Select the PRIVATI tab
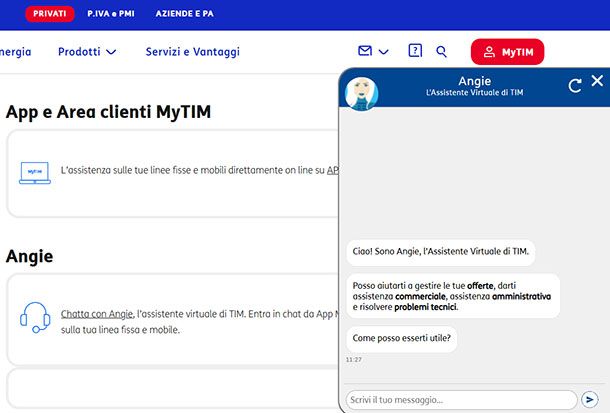The width and height of the screenshot is (610, 413). [49, 14]
